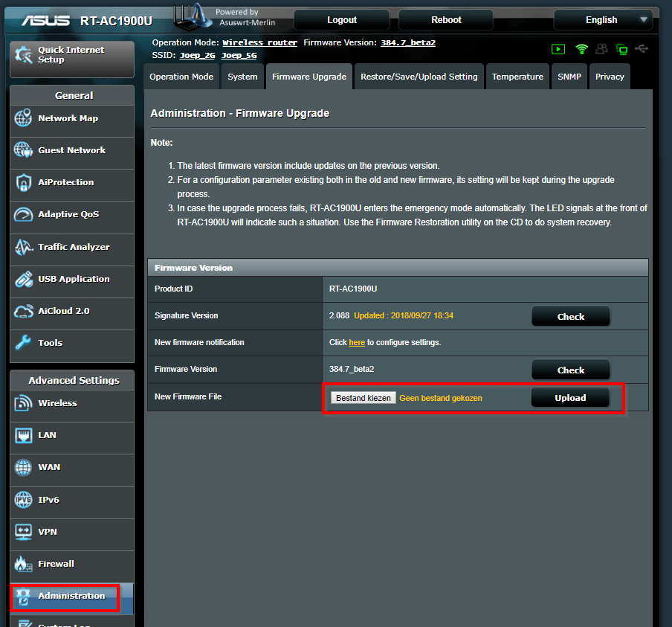This screenshot has height=627, width=672.
Task: Click the Logout button
Action: click(x=341, y=19)
